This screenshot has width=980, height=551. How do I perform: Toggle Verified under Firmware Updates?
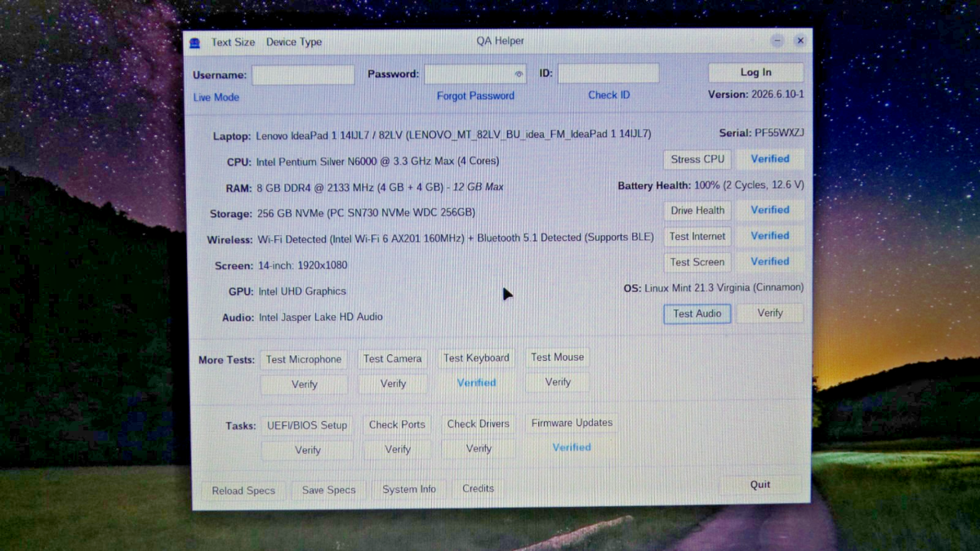572,447
